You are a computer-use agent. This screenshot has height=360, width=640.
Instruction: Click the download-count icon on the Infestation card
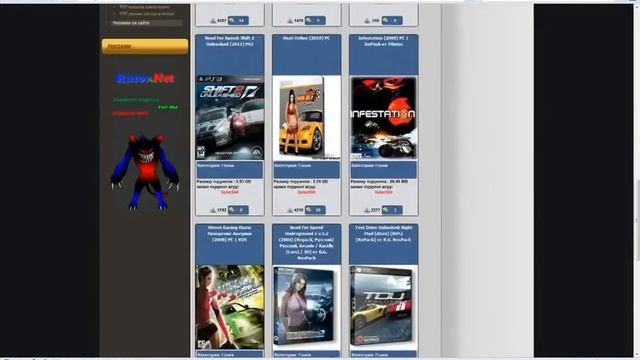(367, 210)
